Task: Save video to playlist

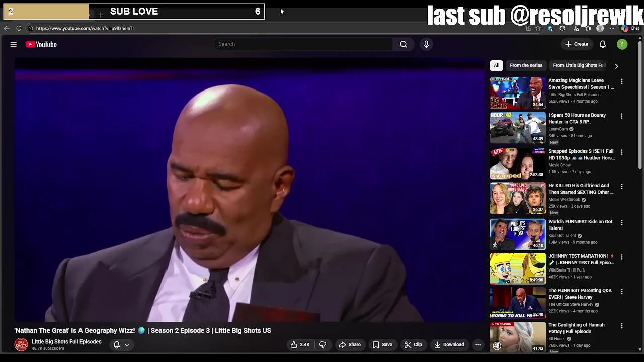Action: 382,344
